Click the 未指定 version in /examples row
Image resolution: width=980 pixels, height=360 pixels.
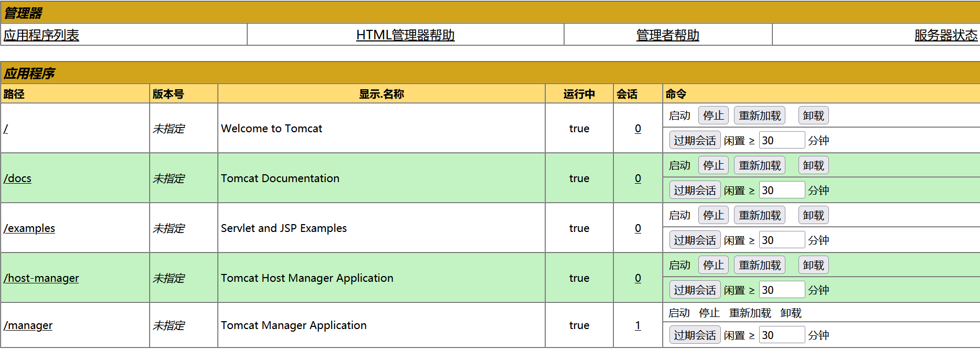[168, 228]
